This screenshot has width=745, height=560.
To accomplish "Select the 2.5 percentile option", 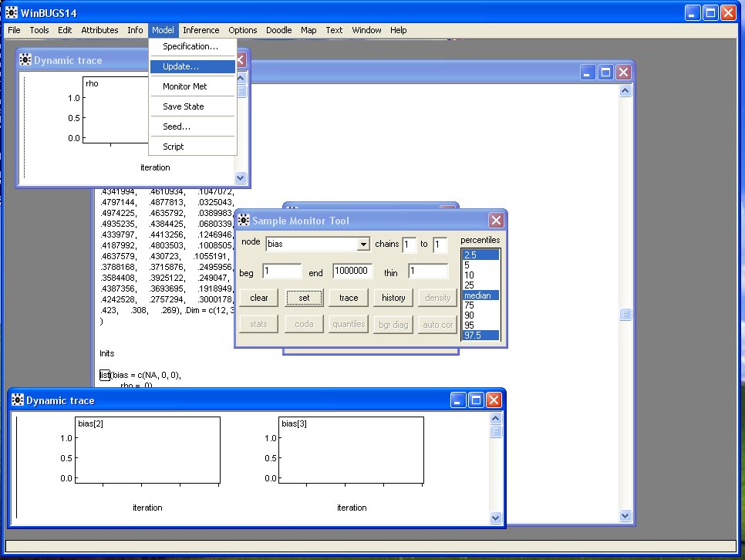I will [x=480, y=255].
